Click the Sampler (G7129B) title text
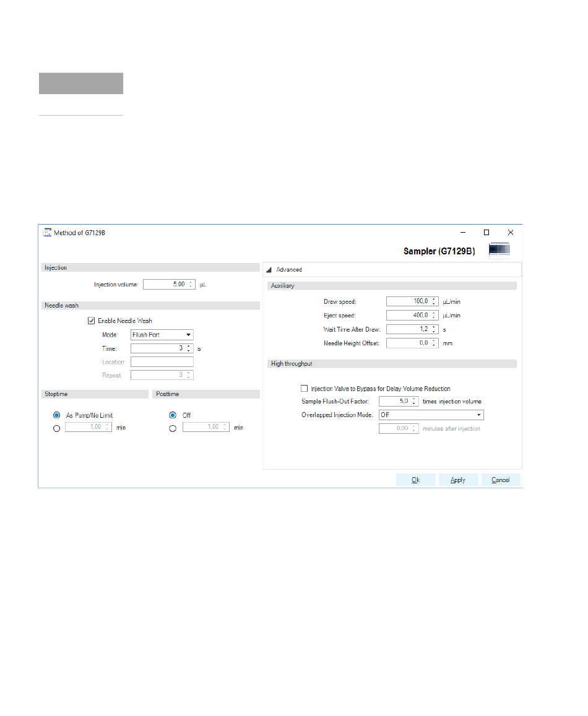Screen dimensions: 588x716 [439, 251]
